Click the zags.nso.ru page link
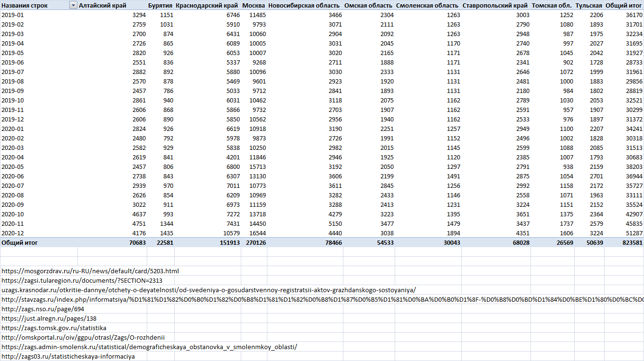This screenshot has width=644, height=361. coord(43,309)
